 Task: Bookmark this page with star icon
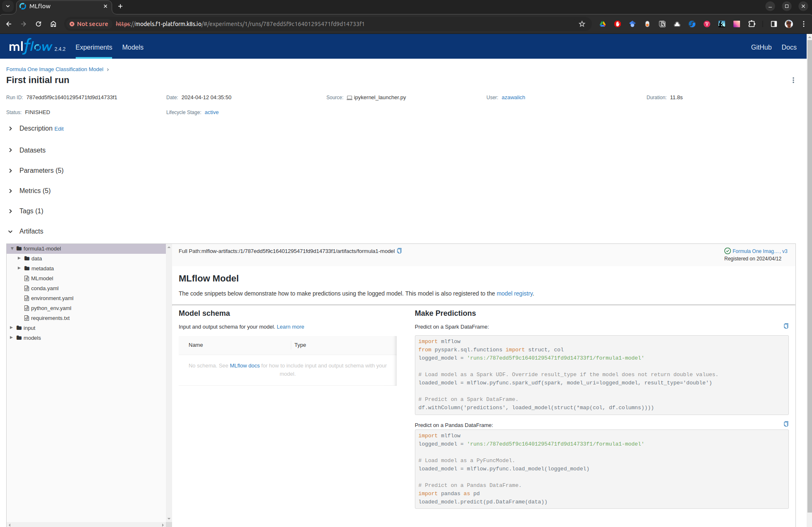pyautogui.click(x=582, y=24)
